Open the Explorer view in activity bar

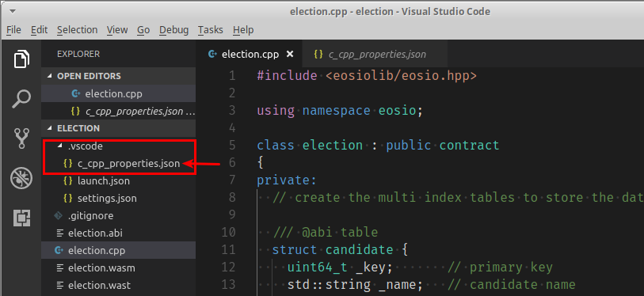pos(21,59)
